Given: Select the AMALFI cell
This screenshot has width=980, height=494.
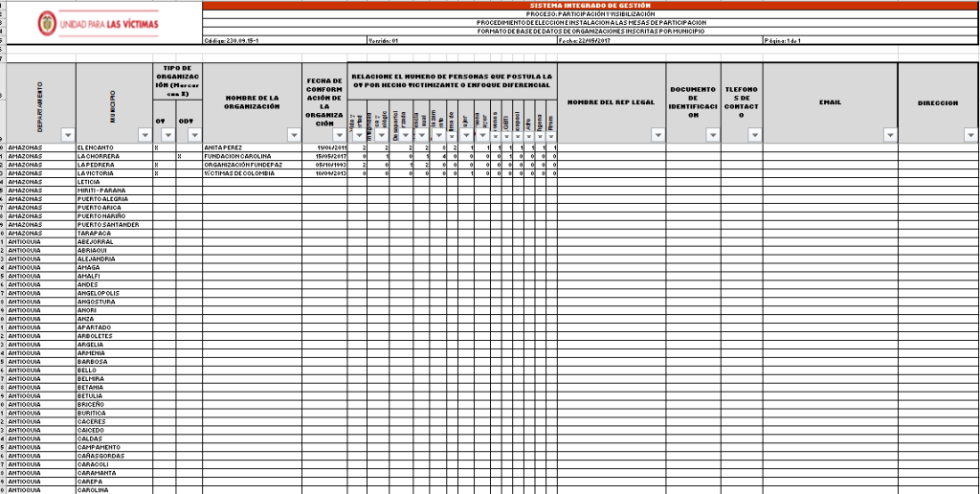Looking at the screenshot, I should coord(115,276).
